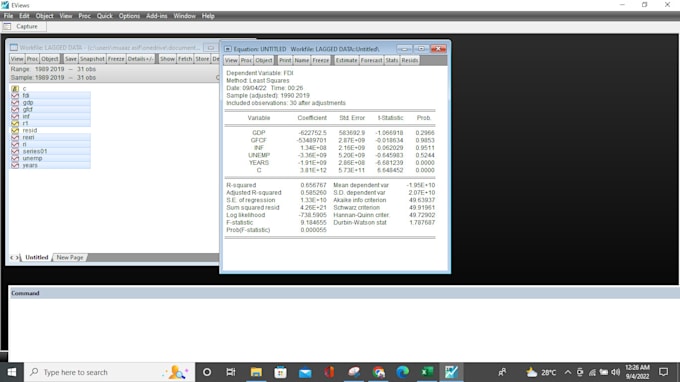The image size is (680, 382).
Task: Click Estimate in the equation toolbar
Action: [347, 60]
